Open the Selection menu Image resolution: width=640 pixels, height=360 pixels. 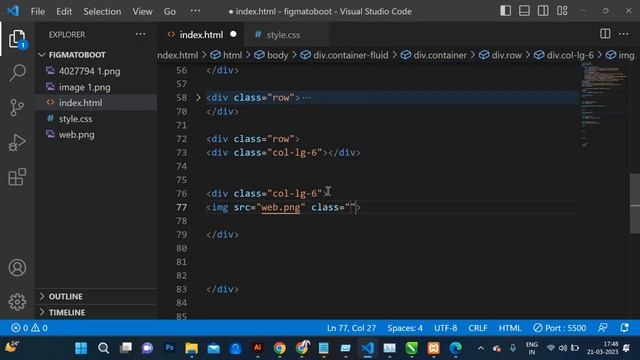(102, 11)
